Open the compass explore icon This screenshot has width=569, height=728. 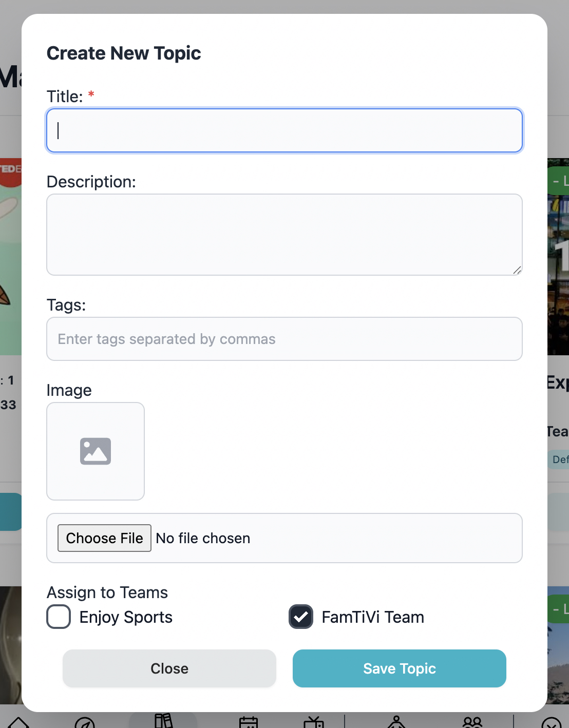85,723
